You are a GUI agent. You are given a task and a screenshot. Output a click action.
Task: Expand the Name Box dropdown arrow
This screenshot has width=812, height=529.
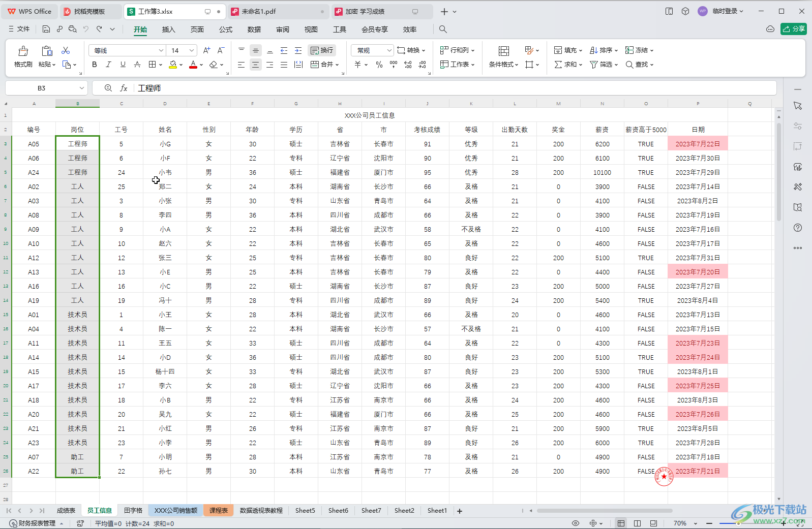[x=81, y=88]
